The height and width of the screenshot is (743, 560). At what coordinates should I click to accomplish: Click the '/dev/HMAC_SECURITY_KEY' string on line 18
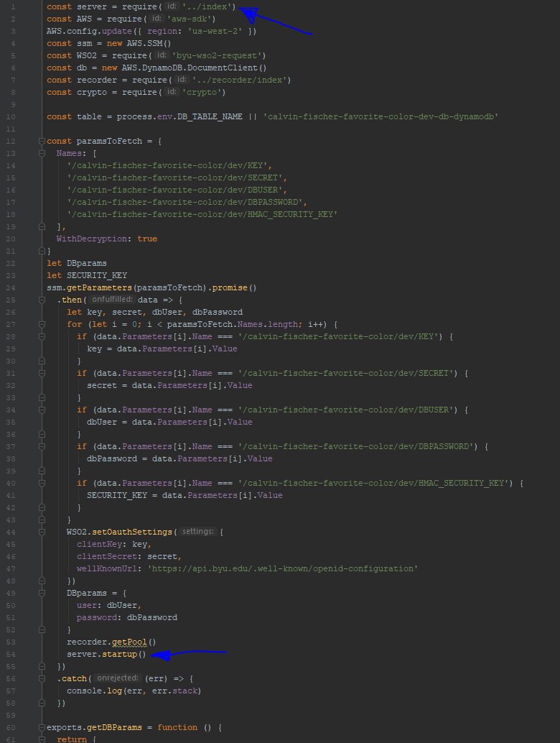click(x=202, y=215)
